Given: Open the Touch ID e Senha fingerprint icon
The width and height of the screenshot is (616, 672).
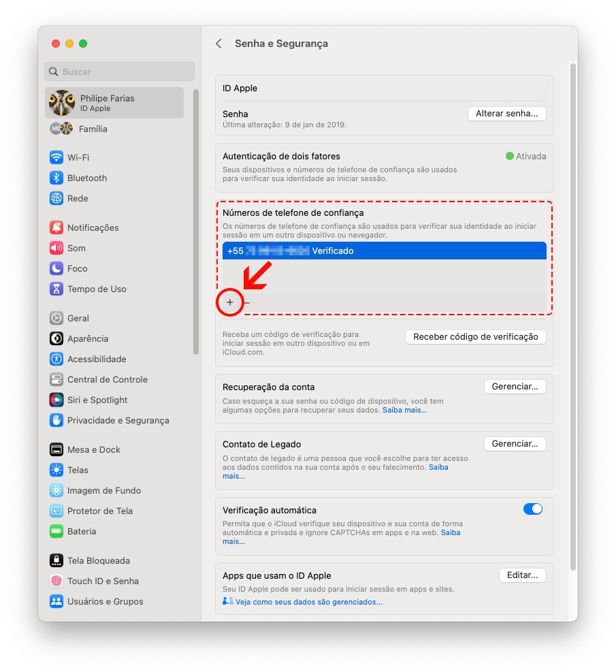Looking at the screenshot, I should 56,581.
